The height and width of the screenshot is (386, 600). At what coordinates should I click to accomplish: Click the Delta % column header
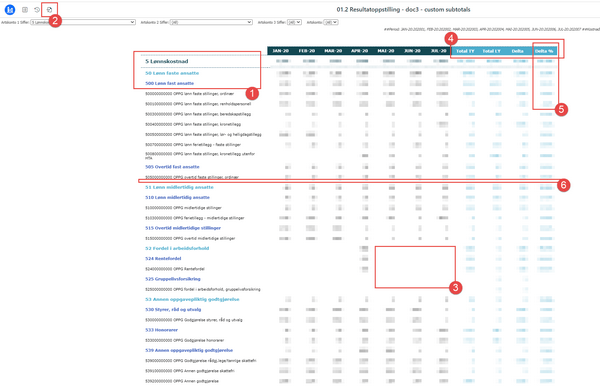click(544, 51)
